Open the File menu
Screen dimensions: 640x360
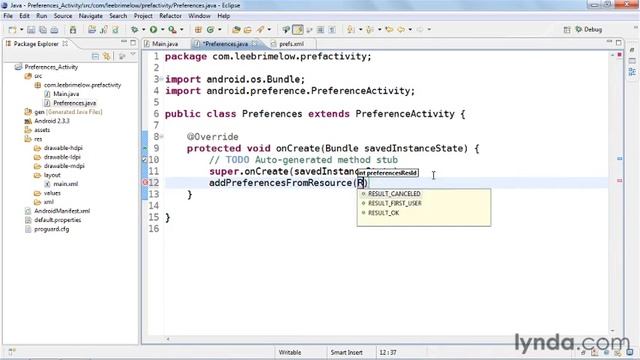pyautogui.click(x=8, y=16)
